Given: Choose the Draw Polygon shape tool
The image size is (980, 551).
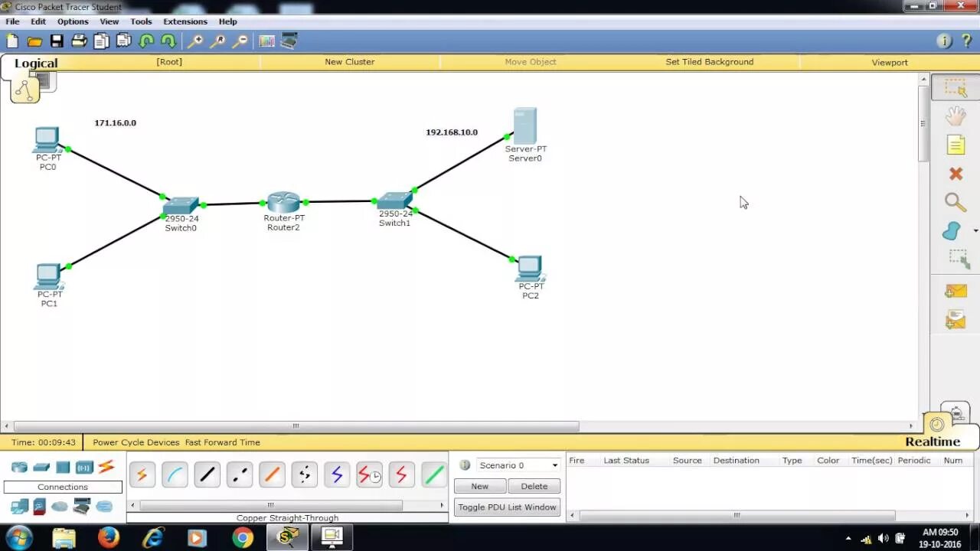Looking at the screenshot, I should click(x=952, y=230).
